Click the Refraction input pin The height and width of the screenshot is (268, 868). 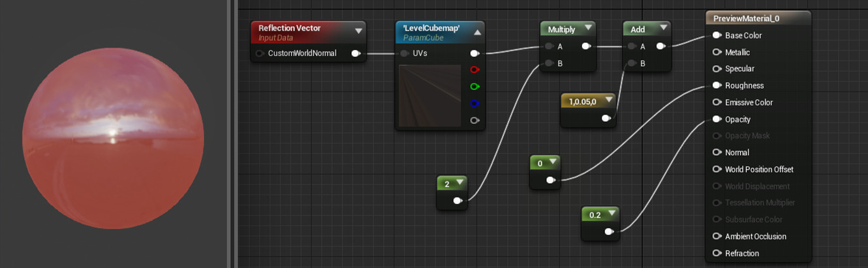[717, 253]
